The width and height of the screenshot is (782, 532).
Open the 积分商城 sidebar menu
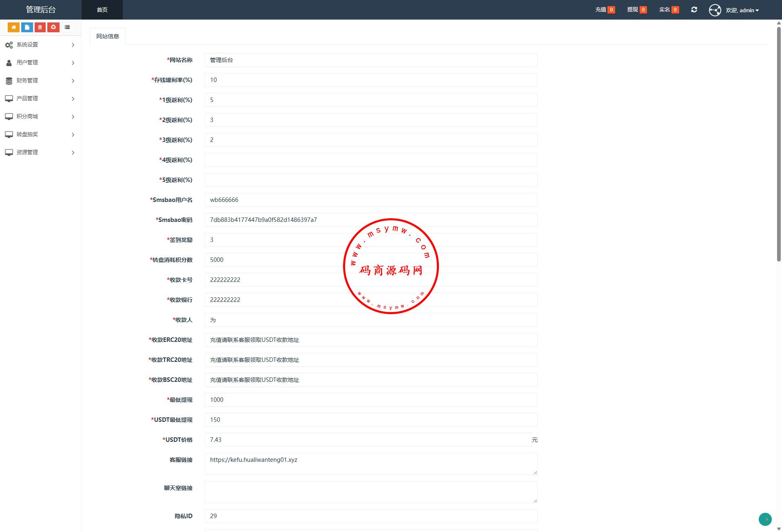pos(40,117)
